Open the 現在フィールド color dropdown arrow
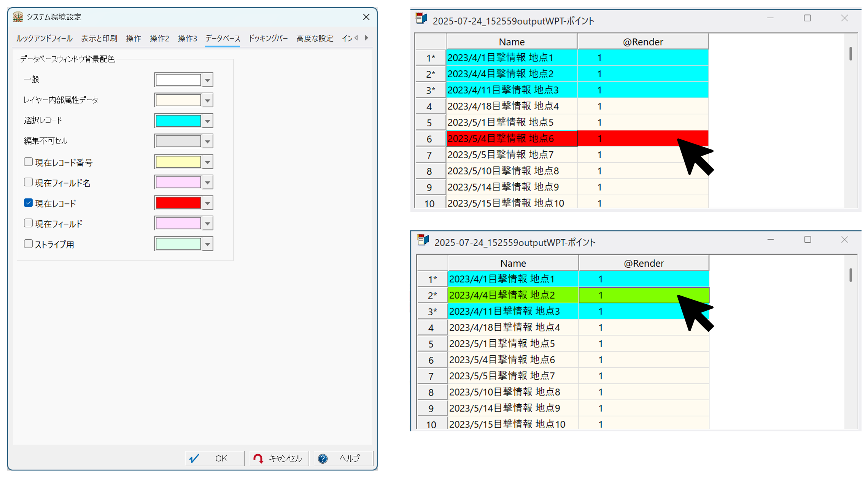868x477 pixels. tap(208, 224)
